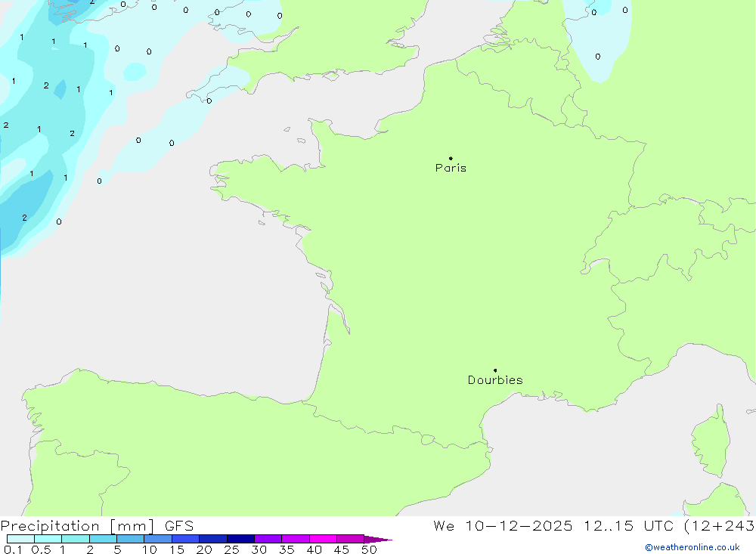Click the 12..15 UTC time label

pyautogui.click(x=628, y=526)
